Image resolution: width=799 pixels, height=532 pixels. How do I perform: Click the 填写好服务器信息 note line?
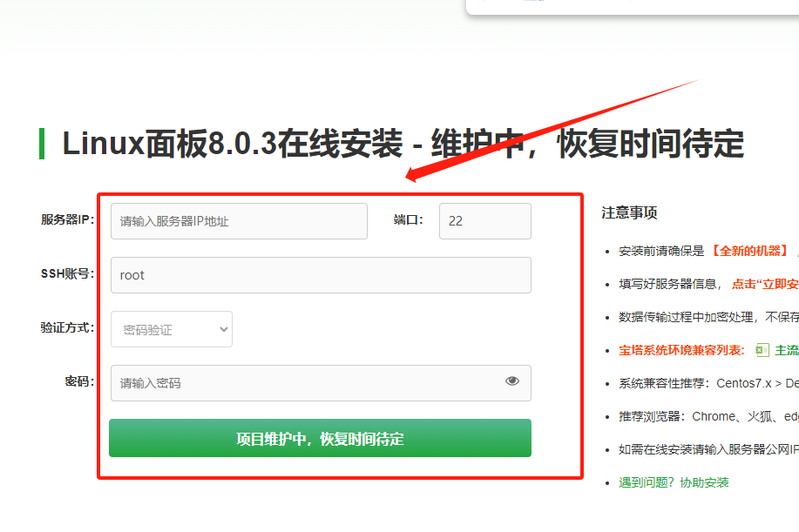point(708,284)
